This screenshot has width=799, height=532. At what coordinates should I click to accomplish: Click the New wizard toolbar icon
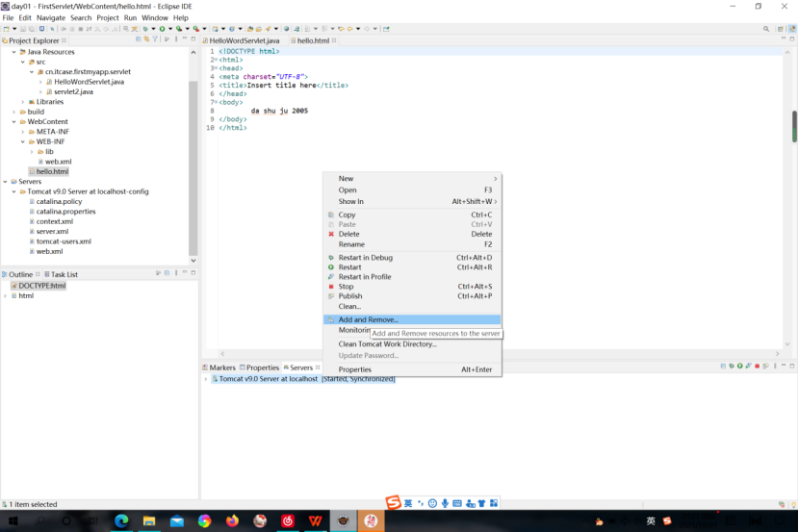click(6, 29)
